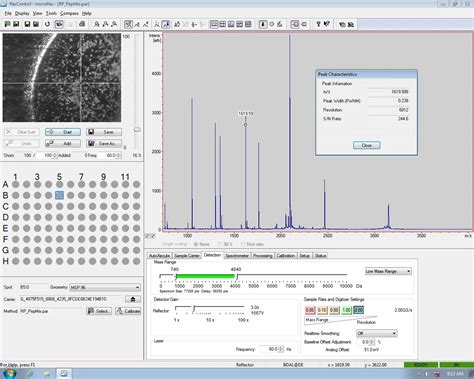This screenshot has height=379, width=474.
Task: Click the carrier eject icon button
Action: [133, 299]
